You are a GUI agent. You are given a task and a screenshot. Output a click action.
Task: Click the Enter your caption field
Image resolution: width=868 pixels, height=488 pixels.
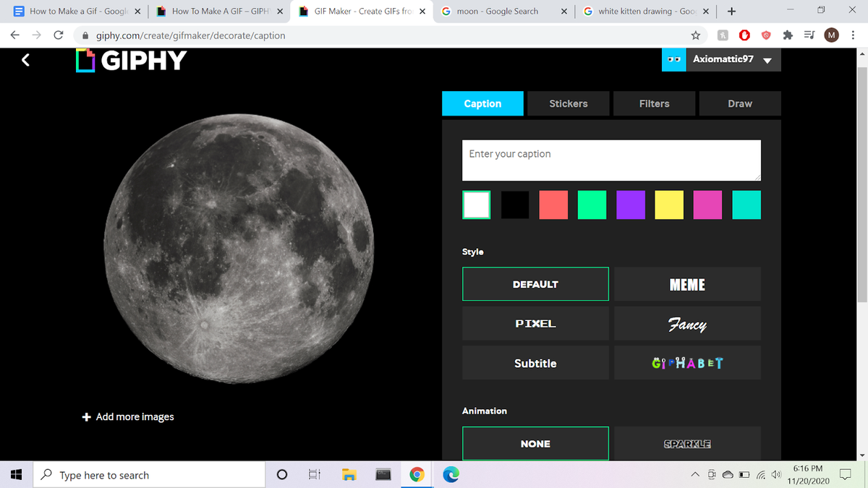[x=611, y=160]
